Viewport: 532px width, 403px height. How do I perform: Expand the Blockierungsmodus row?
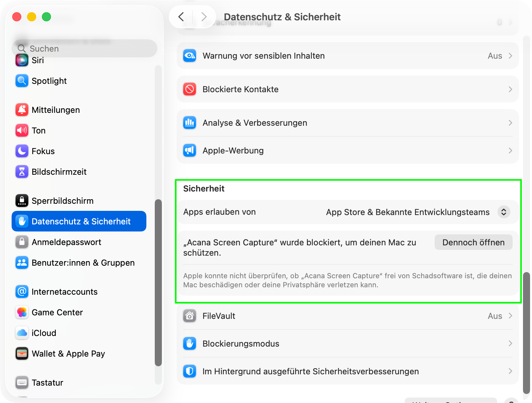tap(348, 344)
